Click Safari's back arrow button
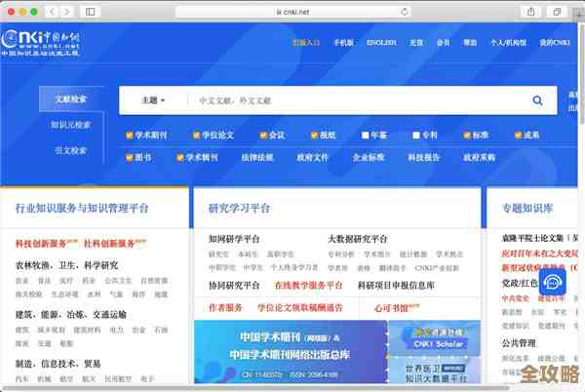Image resolution: width=585 pixels, height=392 pixels. pos(53,12)
